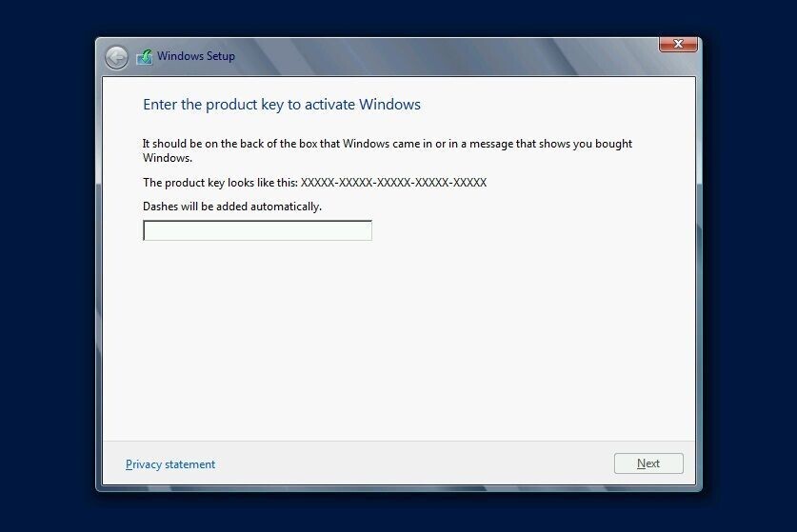Go back using the round arrow button
Screen dimensions: 797x532
pyautogui.click(x=116, y=57)
